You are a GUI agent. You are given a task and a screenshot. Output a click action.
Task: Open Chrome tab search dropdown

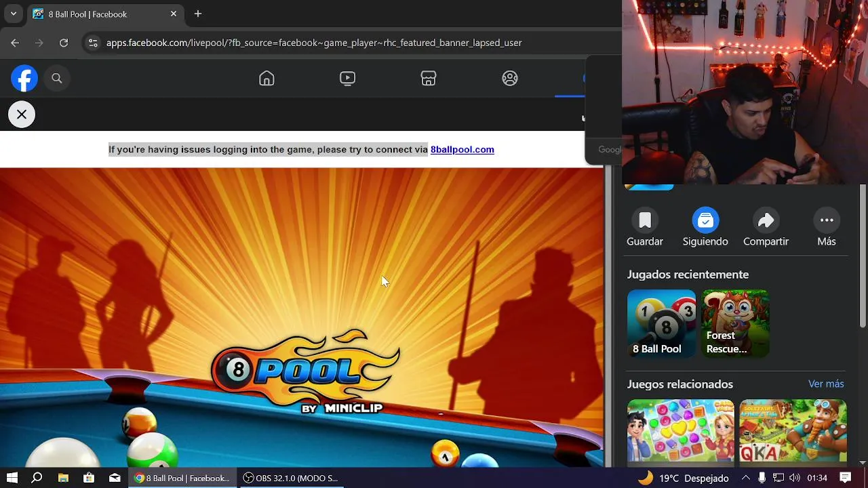[14, 14]
